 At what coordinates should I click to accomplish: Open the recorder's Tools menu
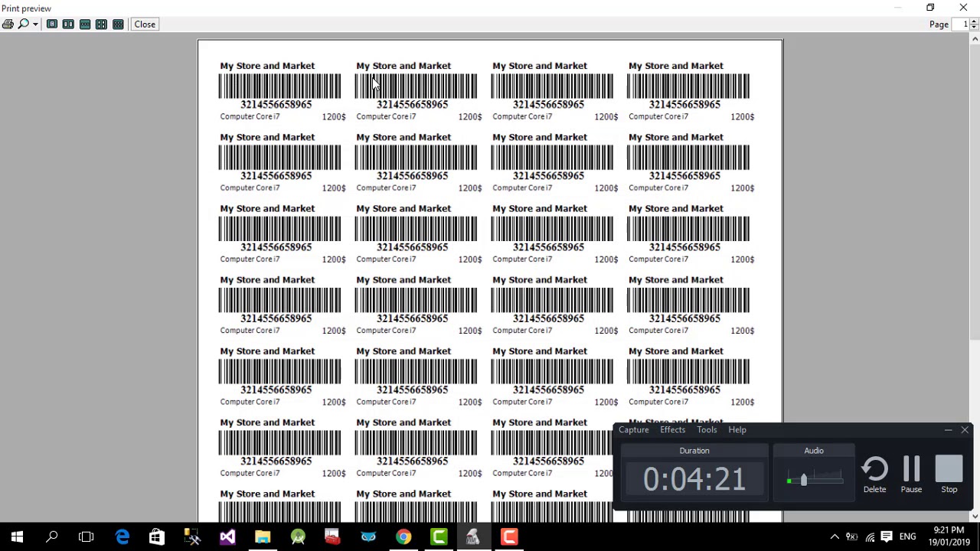click(707, 430)
